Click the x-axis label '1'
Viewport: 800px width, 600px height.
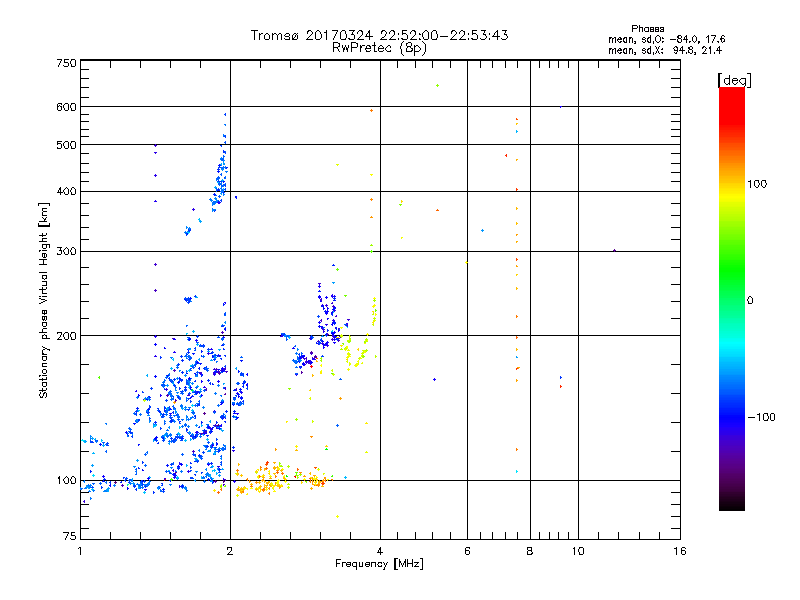[80, 551]
